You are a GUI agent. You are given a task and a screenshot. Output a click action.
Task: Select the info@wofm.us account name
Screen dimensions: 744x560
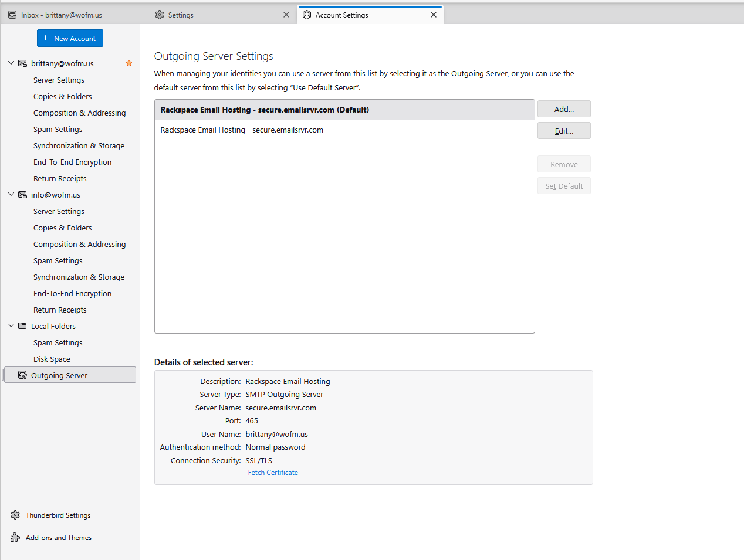click(x=56, y=195)
